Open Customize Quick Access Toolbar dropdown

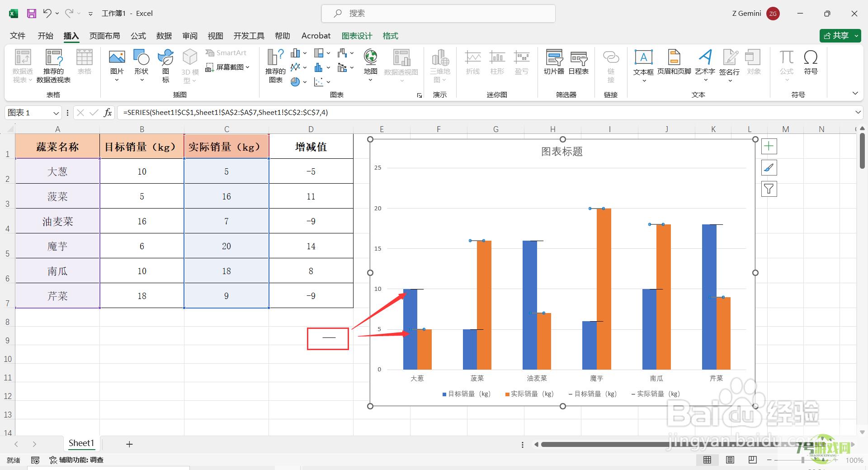point(90,14)
